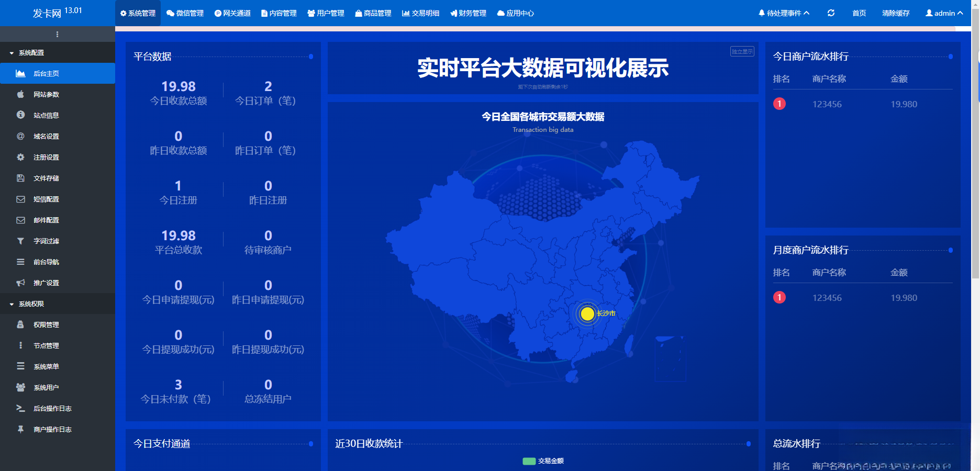Open 域名设置 via the @ icon
Image resolution: width=980 pixels, height=471 pixels.
[x=20, y=136]
